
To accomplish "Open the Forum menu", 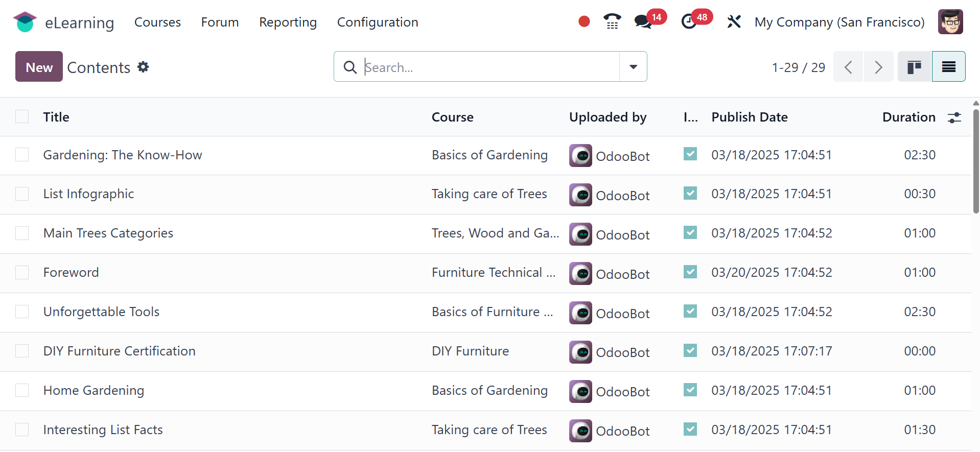I will click(220, 22).
